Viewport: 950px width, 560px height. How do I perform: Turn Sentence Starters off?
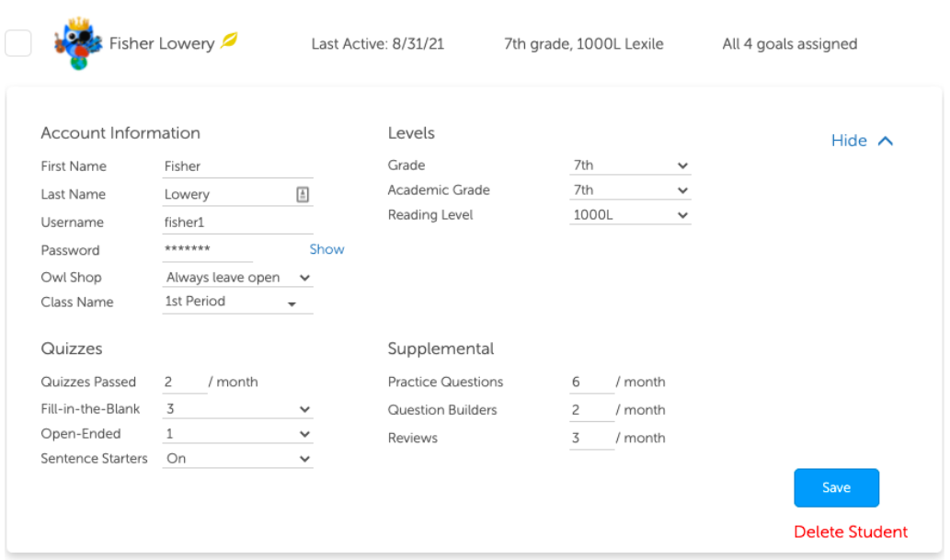pos(304,457)
